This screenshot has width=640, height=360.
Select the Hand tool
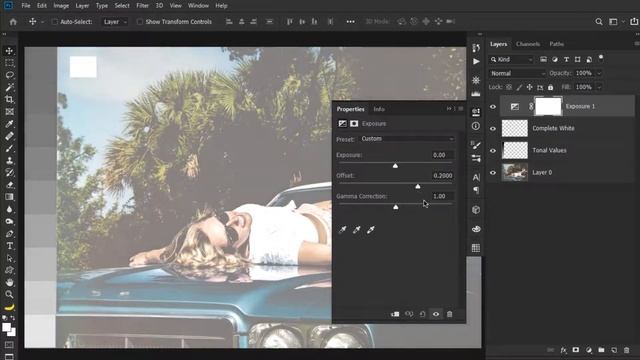(9, 282)
